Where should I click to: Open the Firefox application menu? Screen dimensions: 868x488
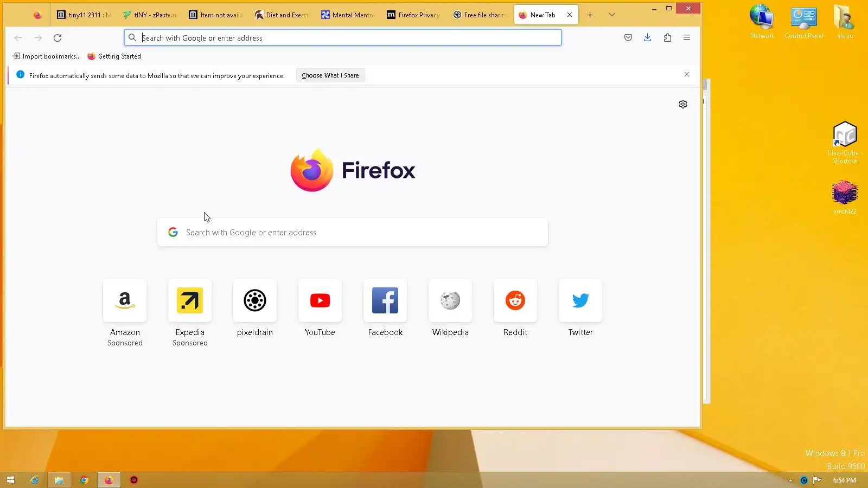click(x=687, y=38)
